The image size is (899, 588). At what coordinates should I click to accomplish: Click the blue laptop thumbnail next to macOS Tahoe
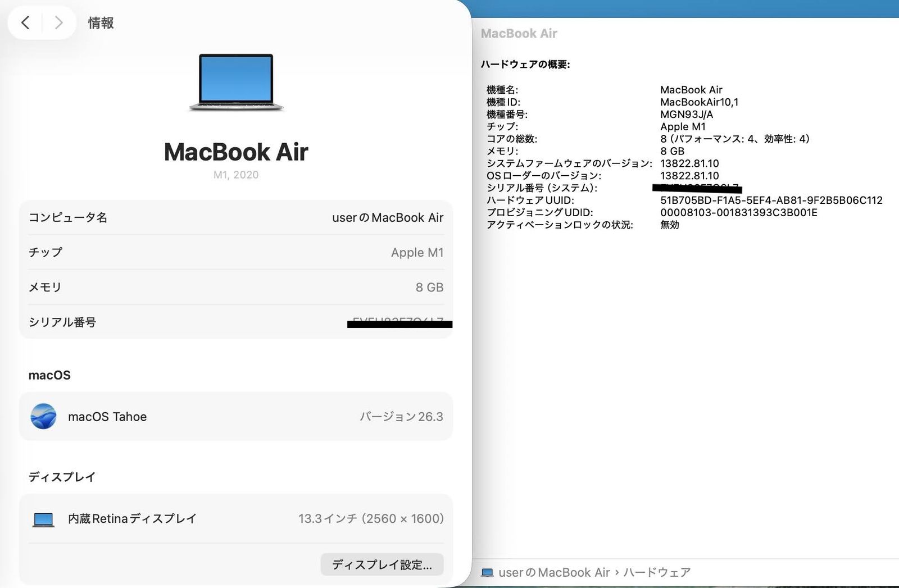click(x=44, y=416)
